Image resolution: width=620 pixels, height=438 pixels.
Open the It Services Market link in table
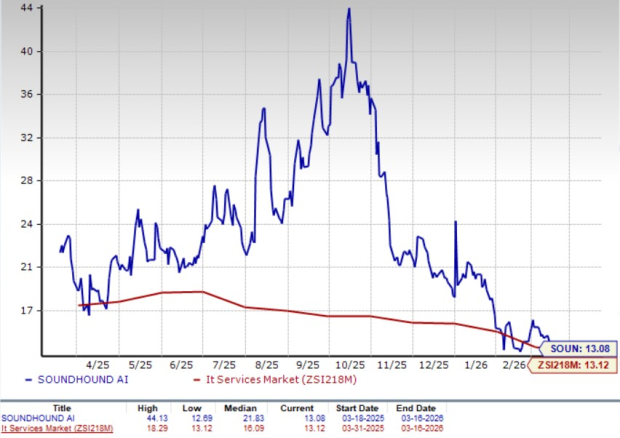(57, 429)
